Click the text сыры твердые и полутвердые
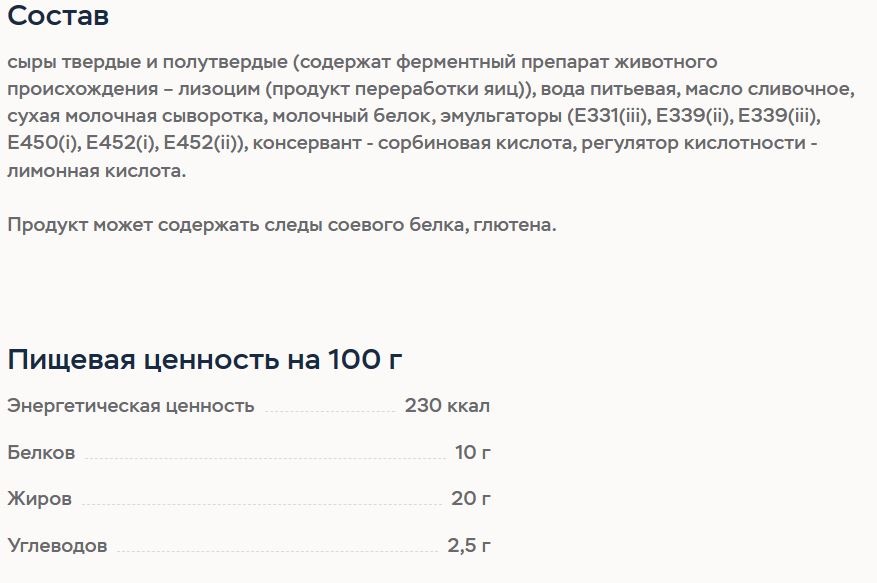877x583 pixels. (x=147, y=62)
